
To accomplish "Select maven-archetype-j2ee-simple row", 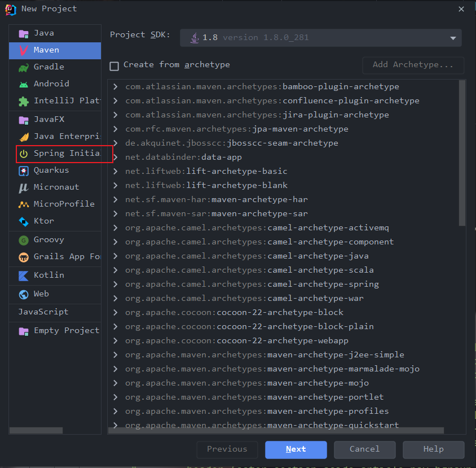I will [x=284, y=355].
